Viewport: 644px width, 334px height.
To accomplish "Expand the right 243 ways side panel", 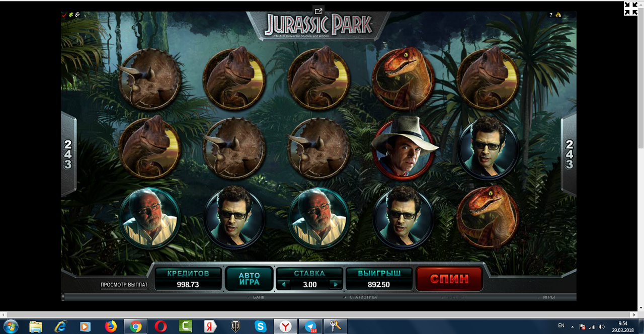I will click(569, 154).
